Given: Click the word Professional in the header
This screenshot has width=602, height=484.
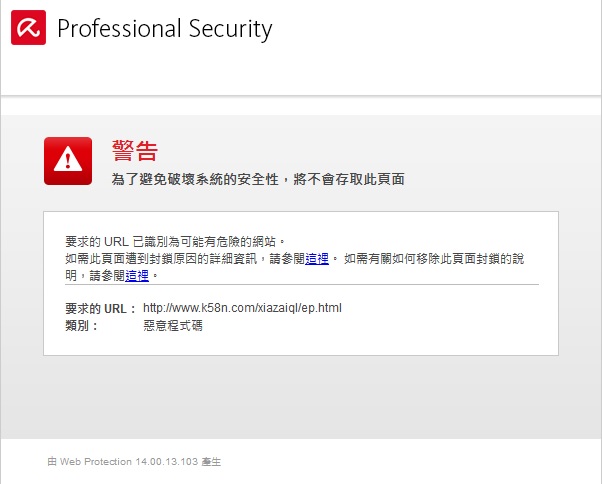Looking at the screenshot, I should click(x=119, y=29).
